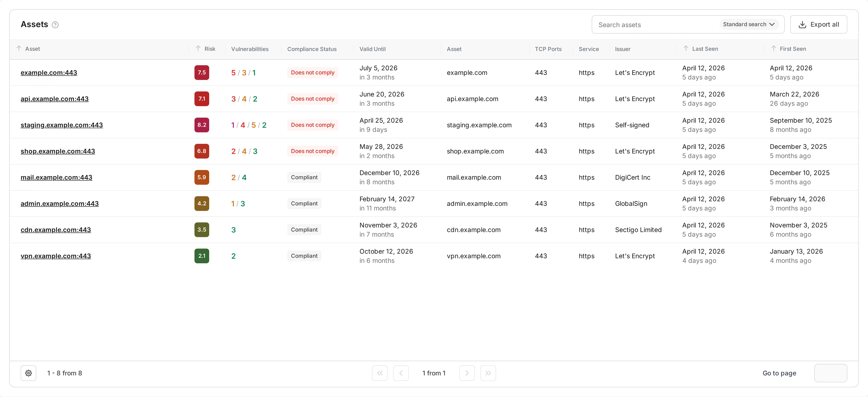Image resolution: width=868 pixels, height=397 pixels.
Task: Click the Export all button
Action: click(819, 24)
